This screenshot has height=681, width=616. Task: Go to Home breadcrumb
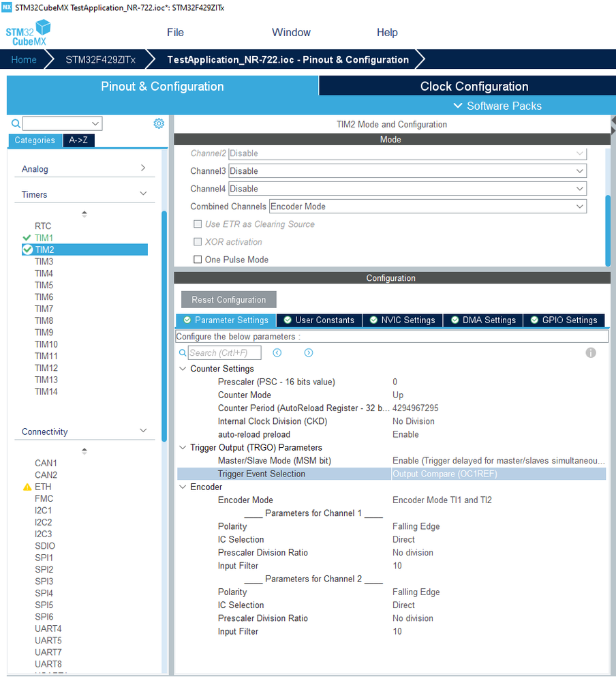point(24,60)
